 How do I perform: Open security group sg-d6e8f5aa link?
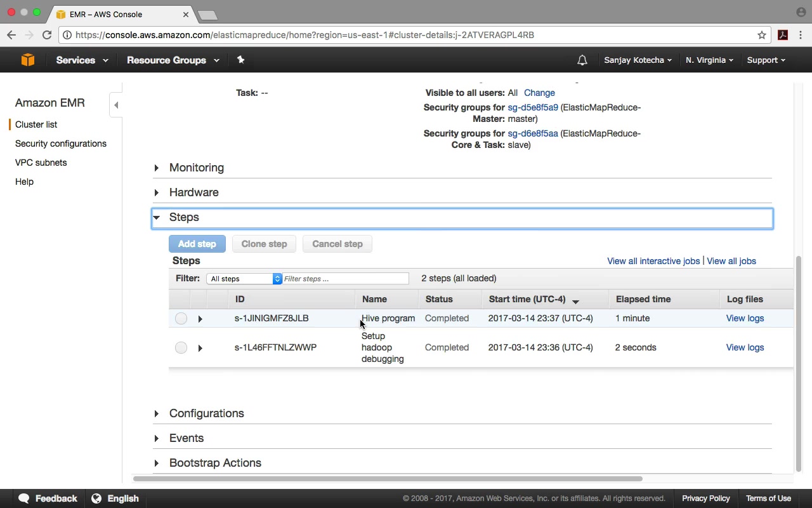tap(533, 133)
